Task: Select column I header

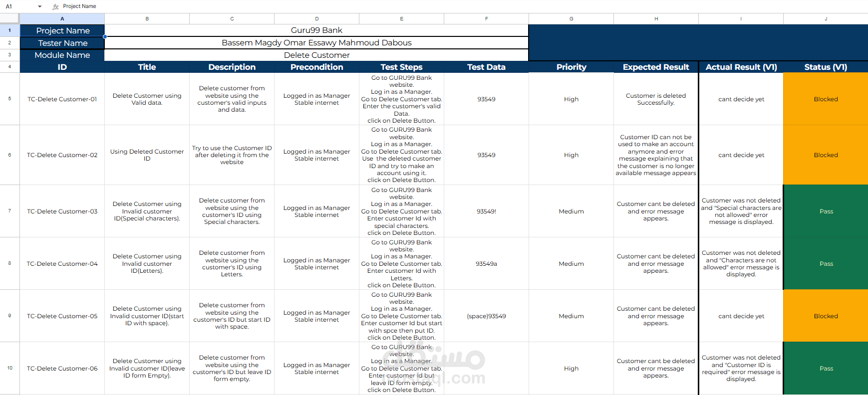Action: coord(741,18)
